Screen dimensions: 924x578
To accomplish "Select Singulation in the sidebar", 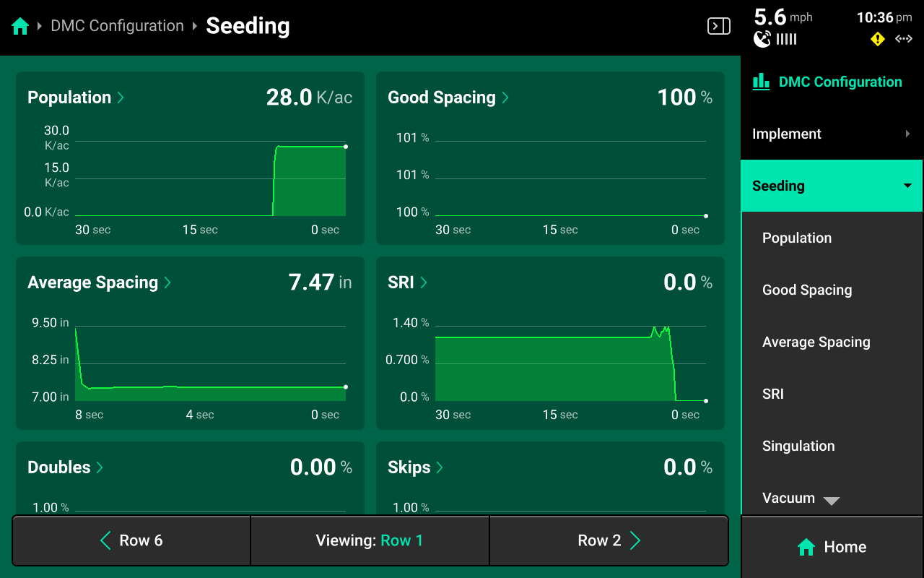I will point(832,446).
